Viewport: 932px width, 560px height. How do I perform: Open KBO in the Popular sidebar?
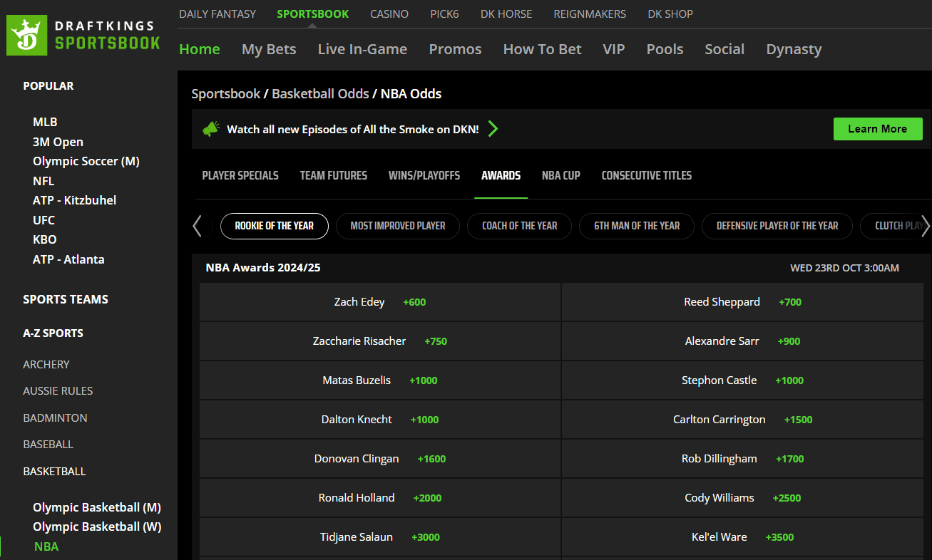click(x=44, y=239)
